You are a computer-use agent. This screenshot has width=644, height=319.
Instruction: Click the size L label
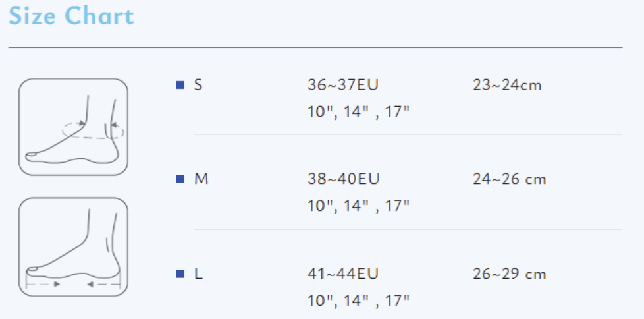[198, 274]
